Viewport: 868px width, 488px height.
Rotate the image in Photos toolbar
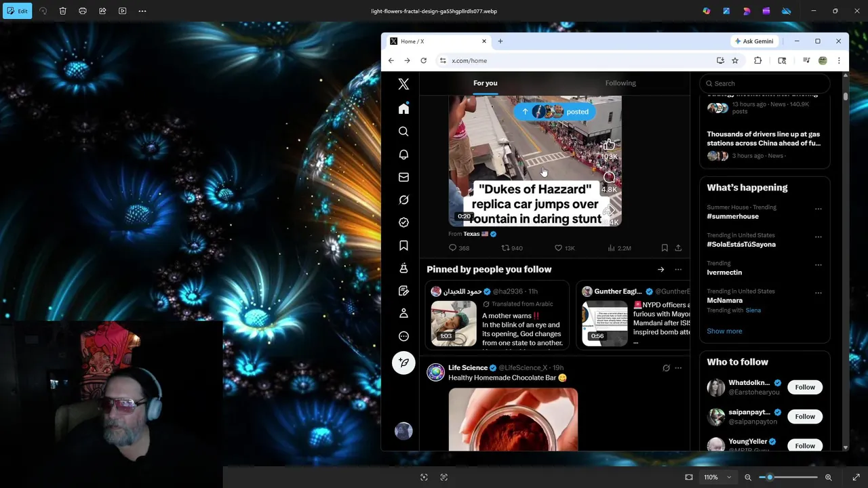43,11
